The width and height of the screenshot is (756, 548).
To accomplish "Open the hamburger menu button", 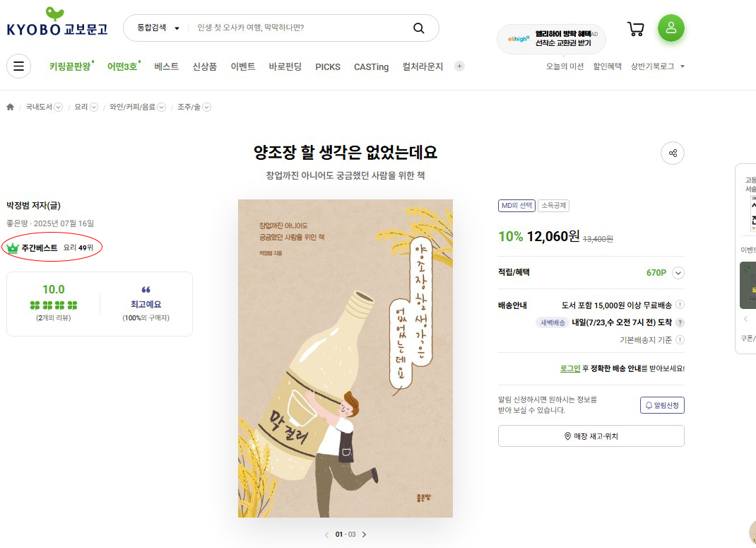I will [x=19, y=66].
